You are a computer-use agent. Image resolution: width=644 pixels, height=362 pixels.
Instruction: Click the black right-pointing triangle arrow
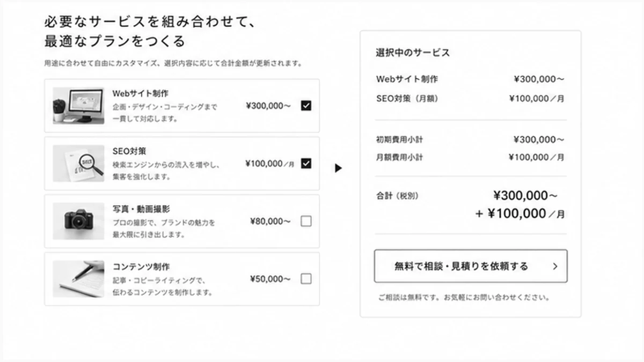338,168
